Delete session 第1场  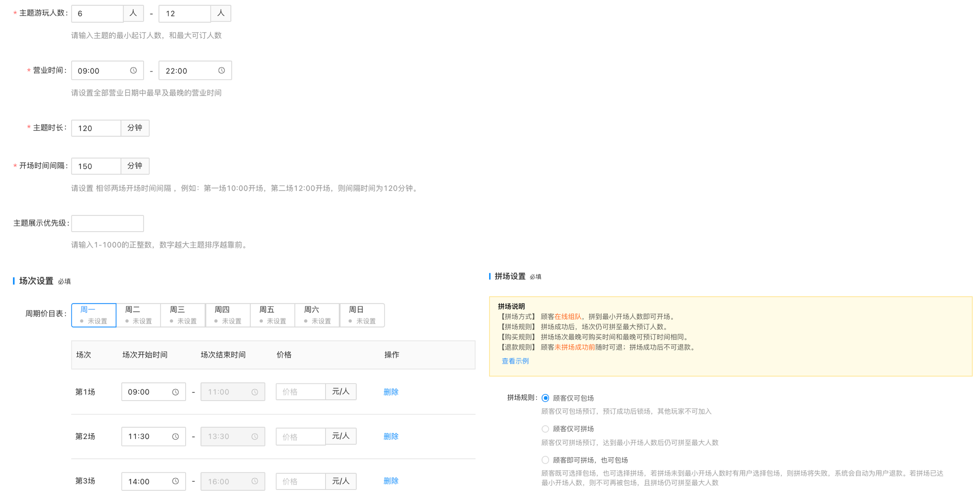[x=391, y=392]
